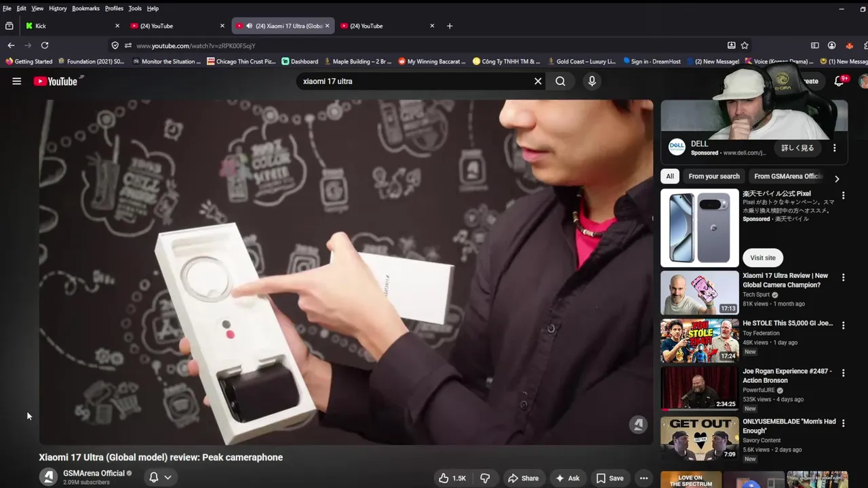Open GSMArena Official channel avatar

[48, 477]
